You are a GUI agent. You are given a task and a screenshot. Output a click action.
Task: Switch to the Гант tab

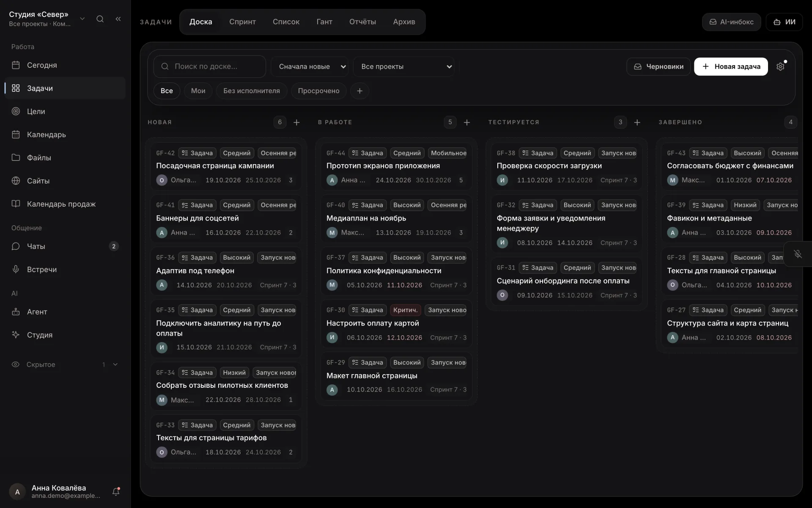(324, 22)
